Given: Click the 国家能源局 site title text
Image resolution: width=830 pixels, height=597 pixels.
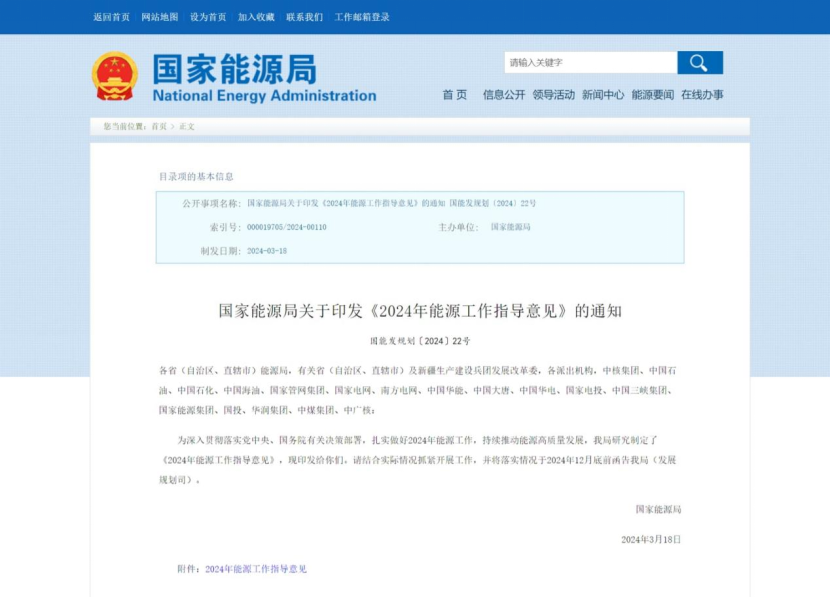Looking at the screenshot, I should [234, 69].
